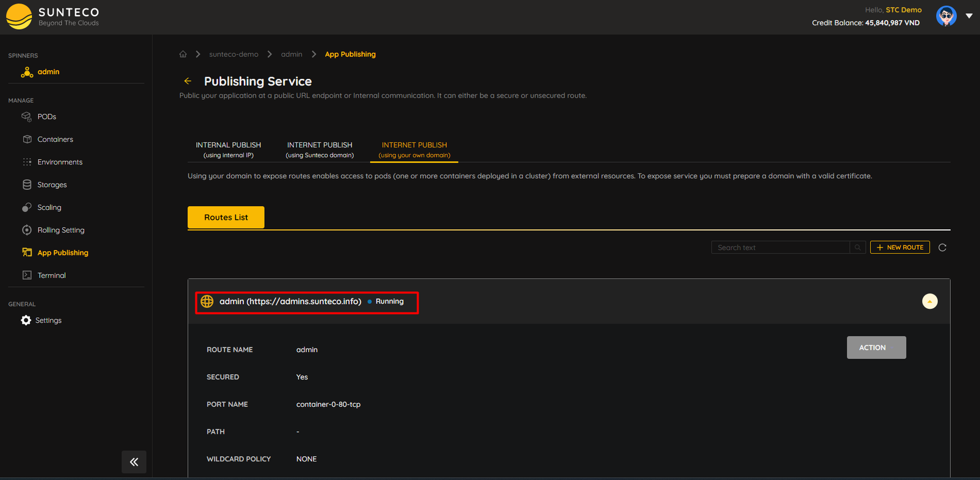Screen dimensions: 980x480
Task: Open Containers in the sidebar
Action: [x=55, y=139]
